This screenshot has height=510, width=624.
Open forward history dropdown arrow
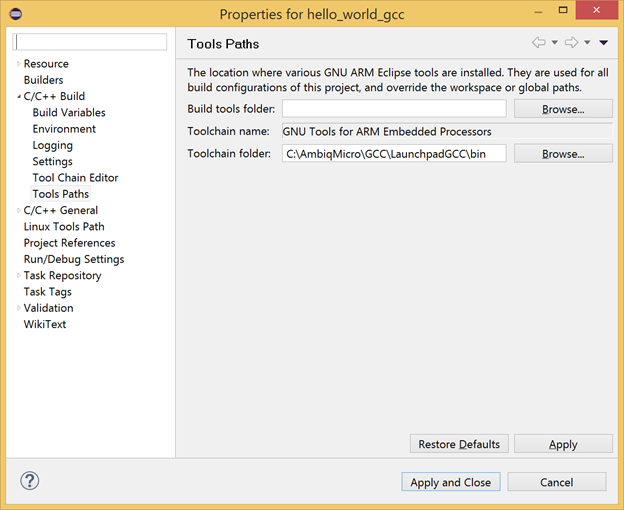click(x=587, y=43)
